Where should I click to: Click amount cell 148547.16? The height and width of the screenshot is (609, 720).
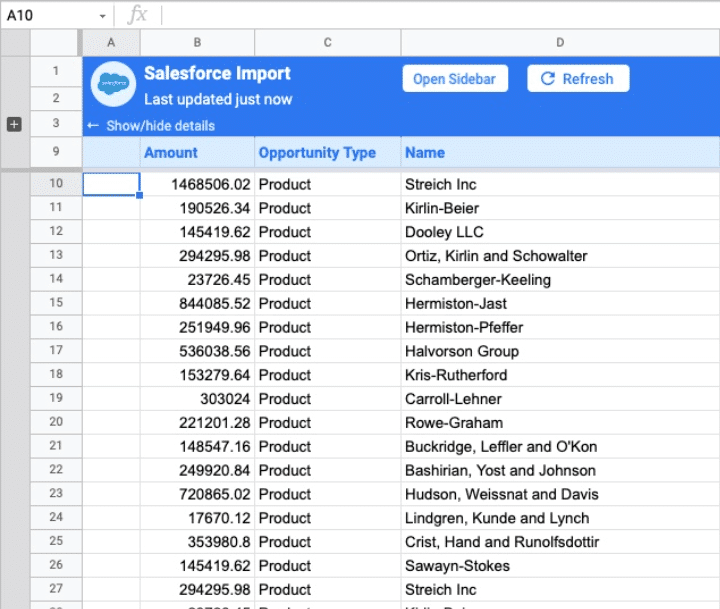(197, 447)
